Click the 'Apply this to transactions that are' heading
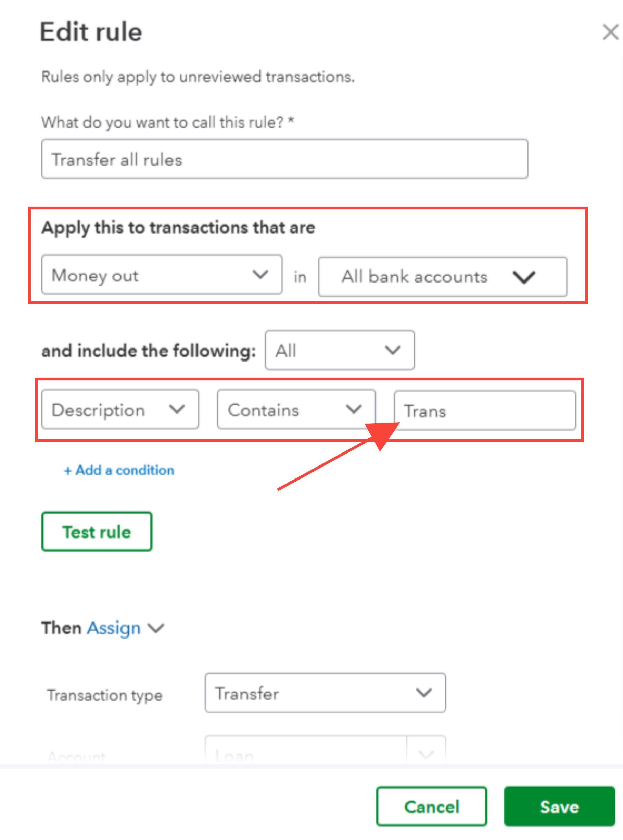 click(x=178, y=228)
